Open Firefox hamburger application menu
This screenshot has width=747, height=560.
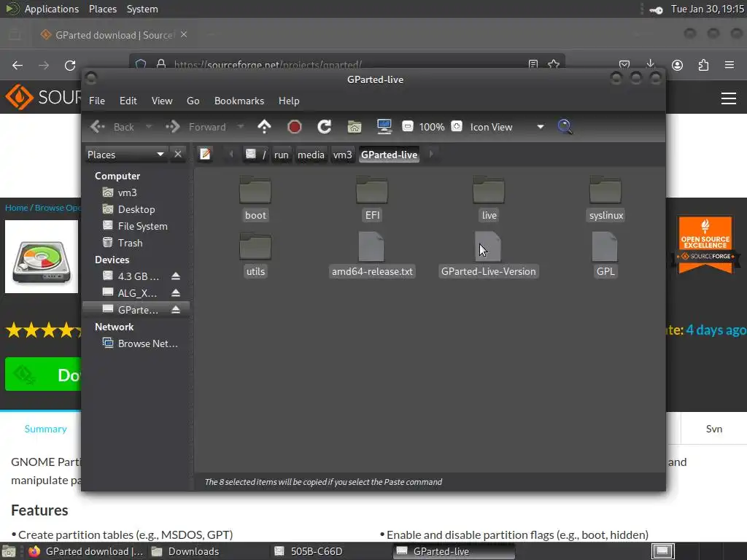[729, 65]
